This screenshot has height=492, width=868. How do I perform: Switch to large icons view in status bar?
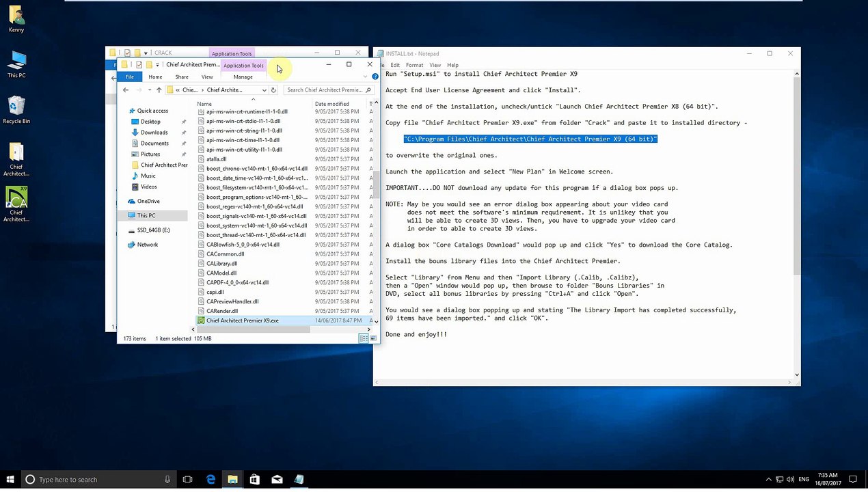point(373,338)
